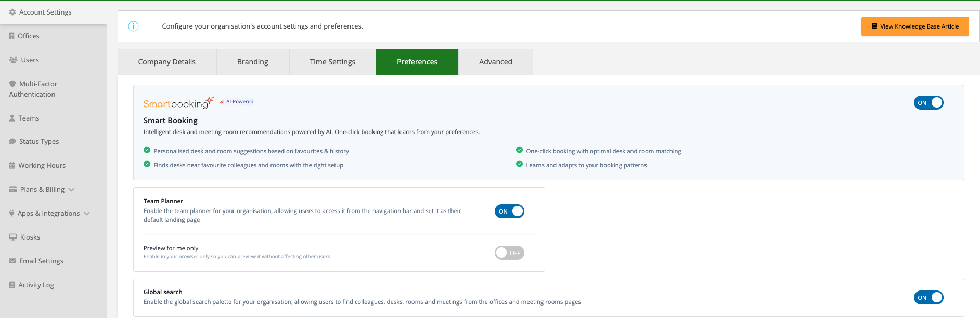Click the Users group icon
The image size is (980, 318).
[14, 60]
